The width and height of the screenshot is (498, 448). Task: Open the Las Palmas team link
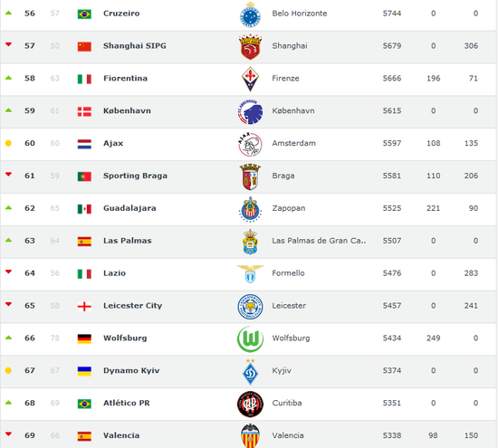(127, 241)
